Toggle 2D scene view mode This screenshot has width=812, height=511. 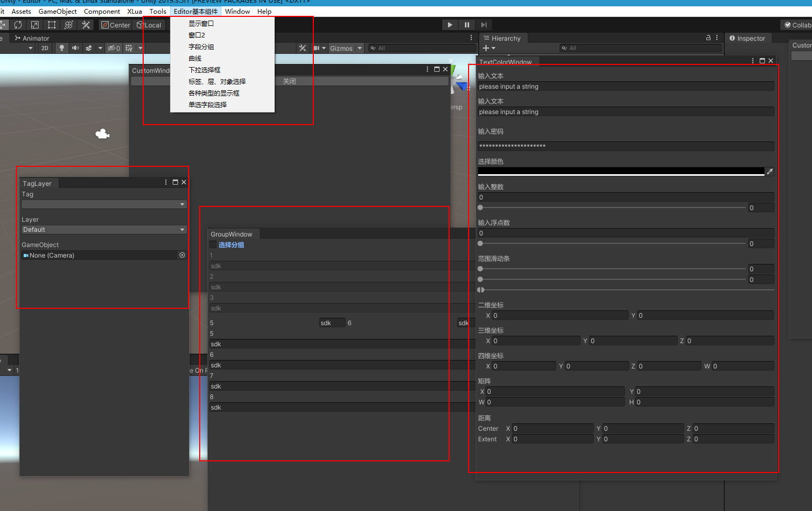tap(45, 48)
